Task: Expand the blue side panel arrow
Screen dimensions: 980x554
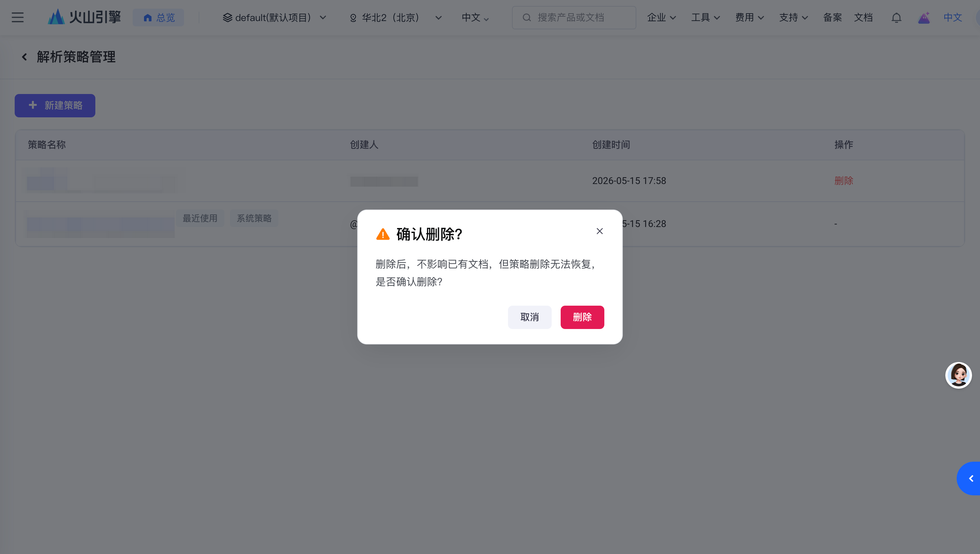Action: click(x=969, y=478)
